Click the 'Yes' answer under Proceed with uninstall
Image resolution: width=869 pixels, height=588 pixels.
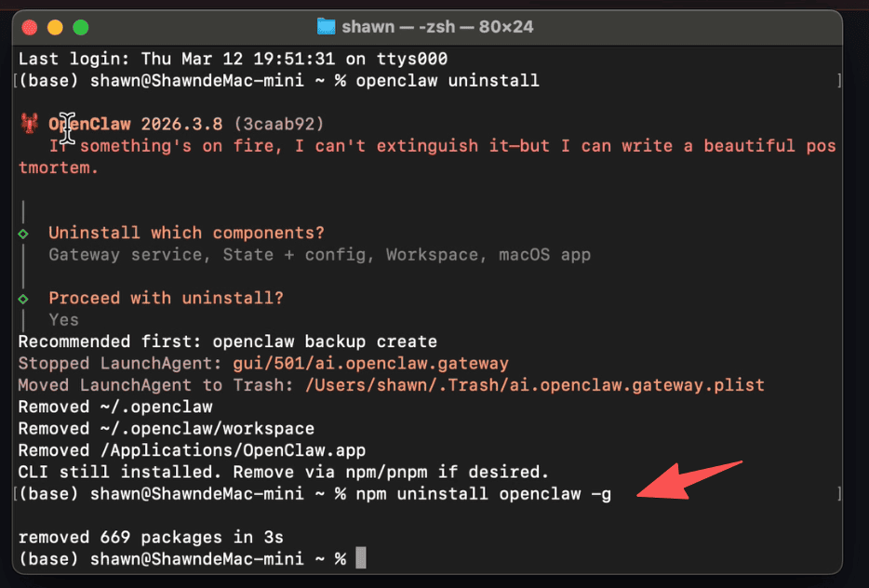pyautogui.click(x=64, y=320)
